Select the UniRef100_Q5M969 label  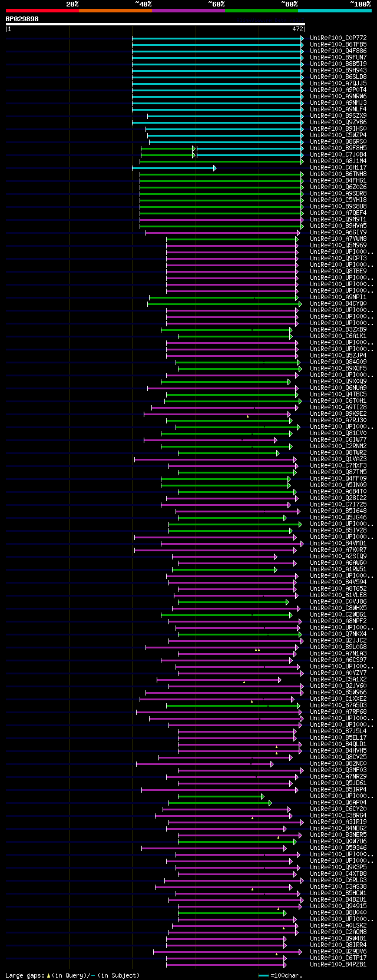pyautogui.click(x=338, y=245)
